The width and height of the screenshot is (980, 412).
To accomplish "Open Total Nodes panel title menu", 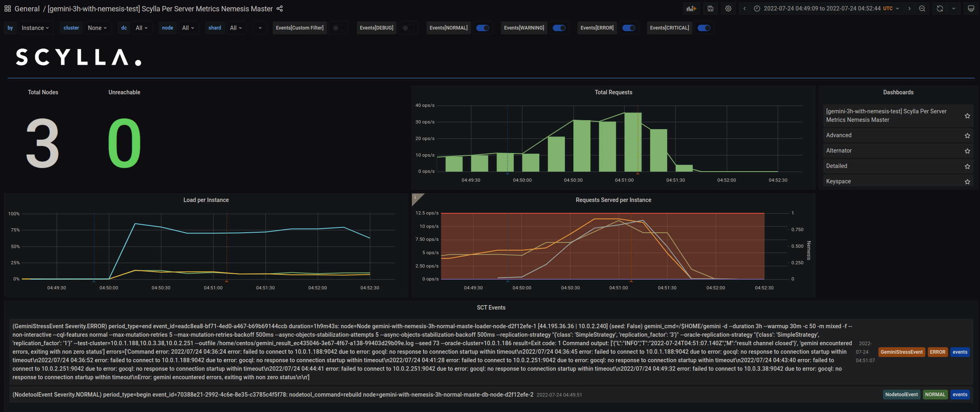I will point(43,92).
